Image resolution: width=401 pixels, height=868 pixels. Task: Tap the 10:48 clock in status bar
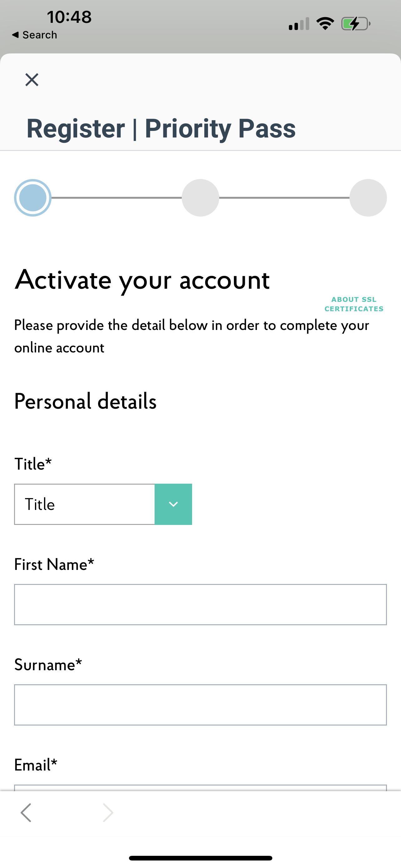(69, 17)
